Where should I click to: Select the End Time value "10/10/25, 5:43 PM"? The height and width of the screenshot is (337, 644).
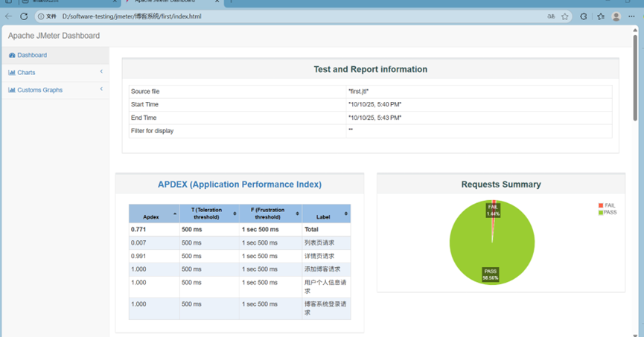point(374,118)
